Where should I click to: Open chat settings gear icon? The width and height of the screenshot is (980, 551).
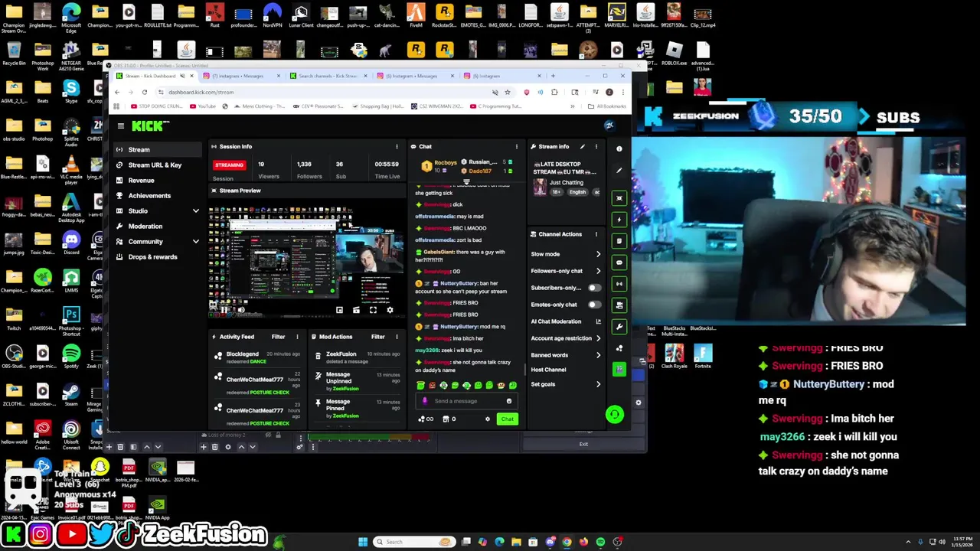(487, 419)
